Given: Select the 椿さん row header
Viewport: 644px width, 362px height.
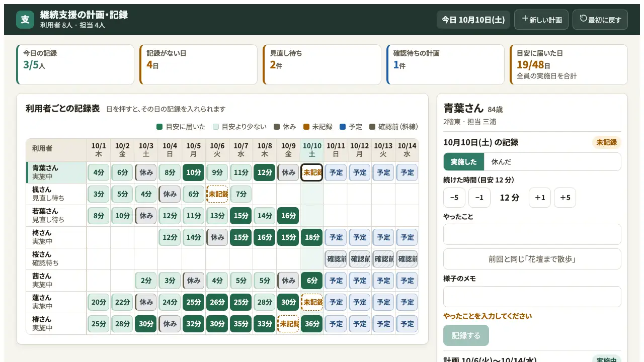Looking at the screenshot, I should click(56, 324).
